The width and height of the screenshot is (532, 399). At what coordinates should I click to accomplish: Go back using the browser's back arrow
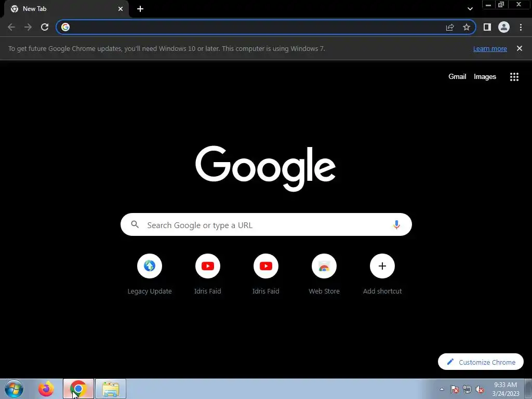coord(11,27)
